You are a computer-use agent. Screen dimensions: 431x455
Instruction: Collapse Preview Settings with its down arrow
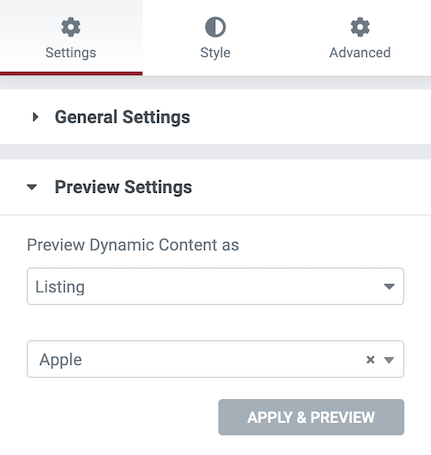32,187
